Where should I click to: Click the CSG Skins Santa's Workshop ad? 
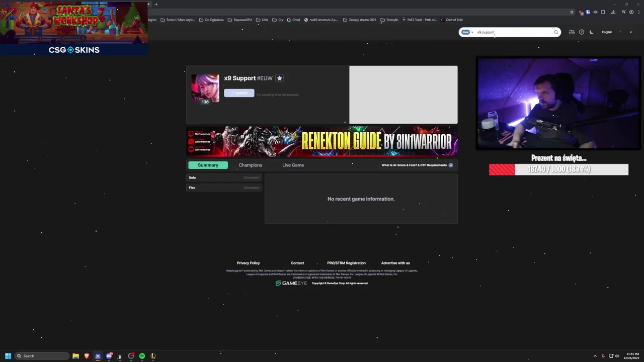(74, 28)
